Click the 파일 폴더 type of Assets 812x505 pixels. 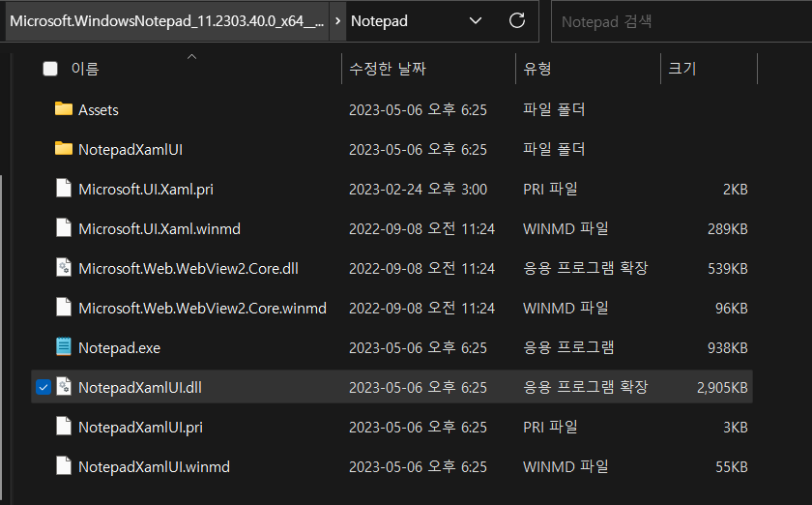point(554,109)
